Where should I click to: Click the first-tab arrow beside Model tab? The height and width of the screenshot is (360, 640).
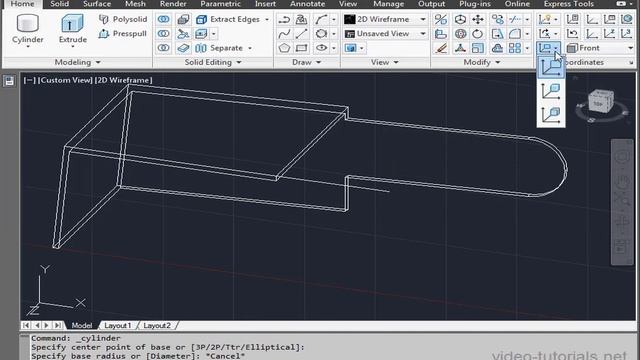26,325
